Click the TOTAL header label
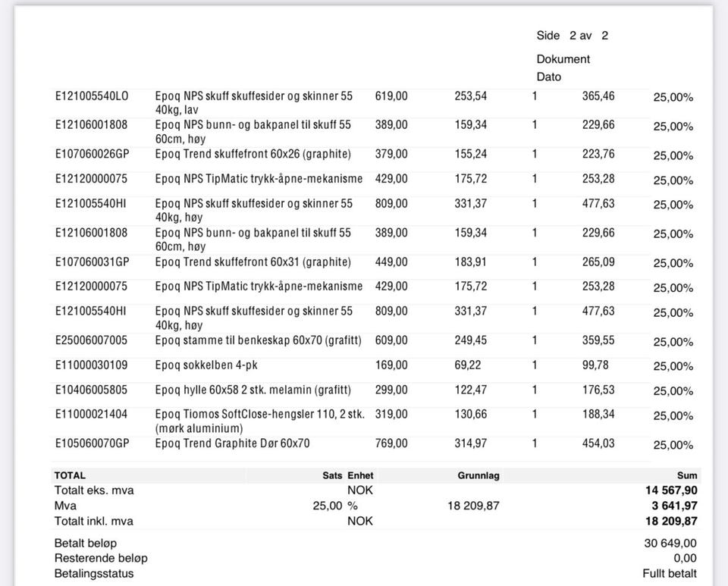728x586 pixels. coord(70,475)
